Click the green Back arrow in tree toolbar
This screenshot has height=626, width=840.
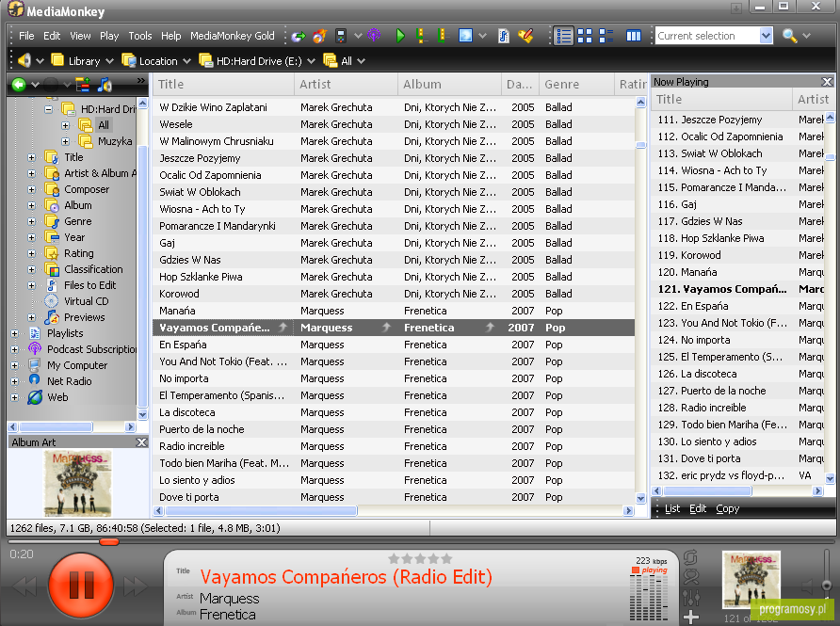click(x=19, y=85)
